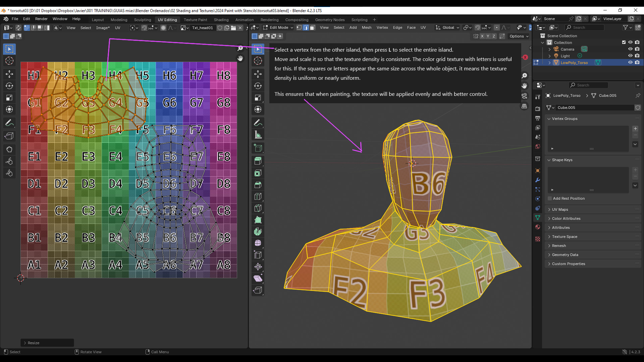Choose the Bevel tool
The width and height of the screenshot is (644, 362).
(x=258, y=185)
